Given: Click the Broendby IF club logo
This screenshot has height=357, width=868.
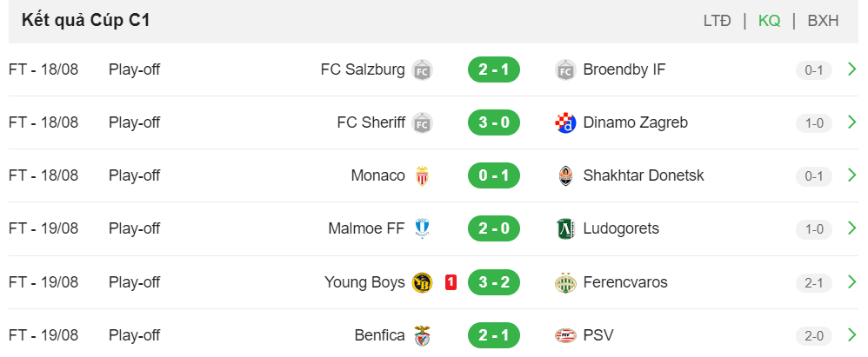Looking at the screenshot, I should [565, 70].
